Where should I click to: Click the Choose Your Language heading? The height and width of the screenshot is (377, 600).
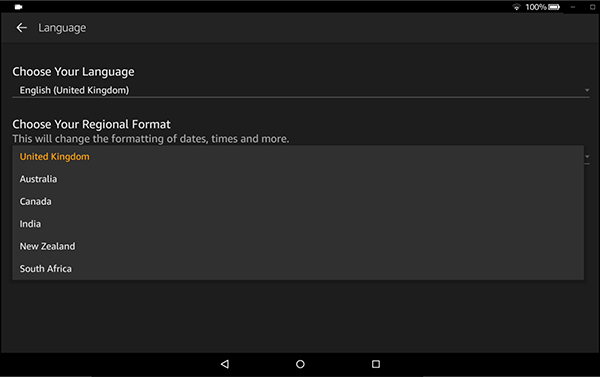73,72
